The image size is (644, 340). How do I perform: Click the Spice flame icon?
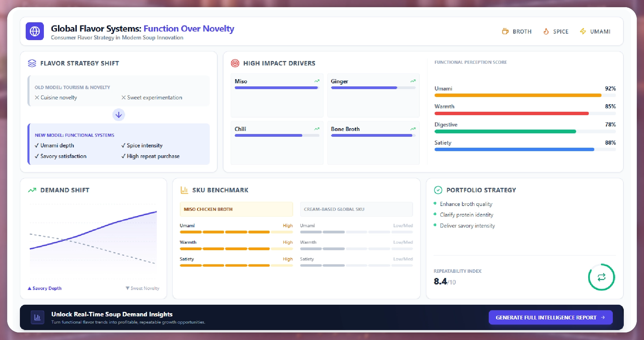coord(546,31)
